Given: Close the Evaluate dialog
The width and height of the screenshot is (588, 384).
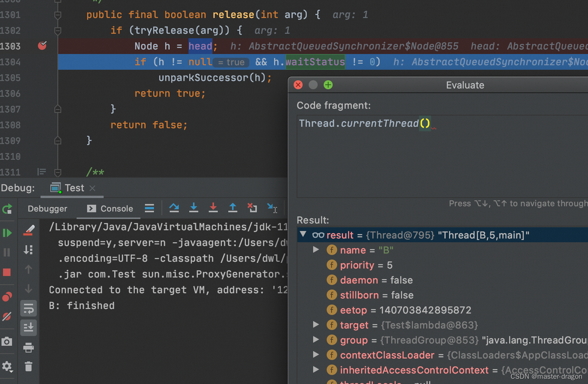Looking at the screenshot, I should [x=298, y=85].
